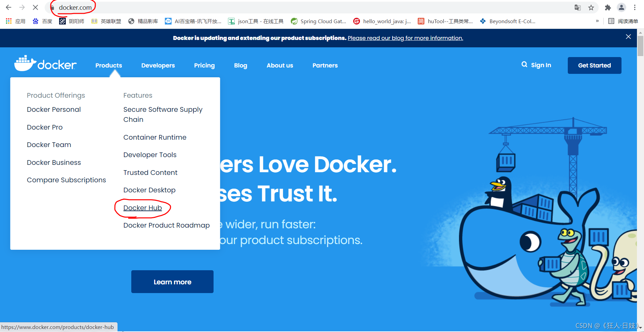The image size is (644, 332).
Task: Open the Developers menu
Action: click(158, 65)
